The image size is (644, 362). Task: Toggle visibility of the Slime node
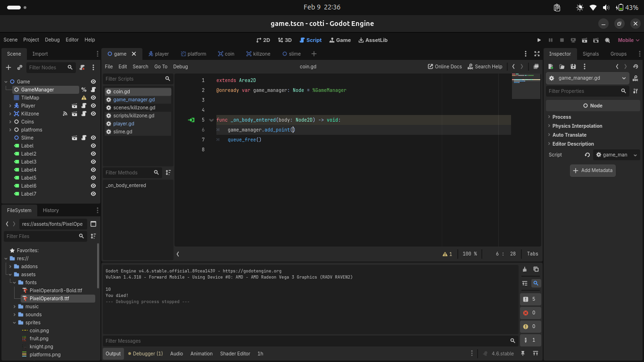pyautogui.click(x=93, y=138)
